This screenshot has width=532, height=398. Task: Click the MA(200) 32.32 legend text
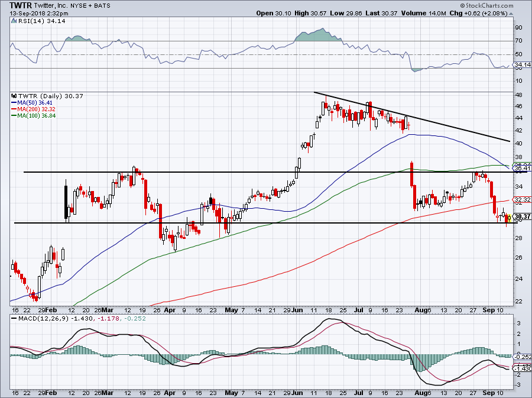(36, 109)
